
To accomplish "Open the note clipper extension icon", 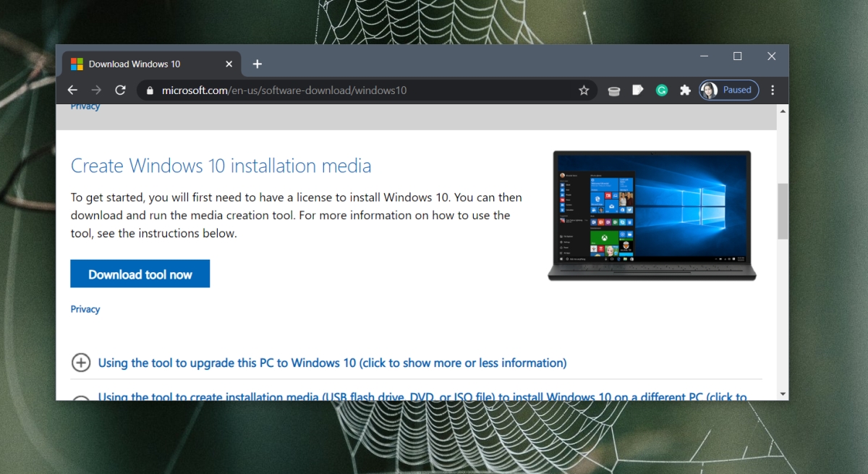I will tap(637, 90).
